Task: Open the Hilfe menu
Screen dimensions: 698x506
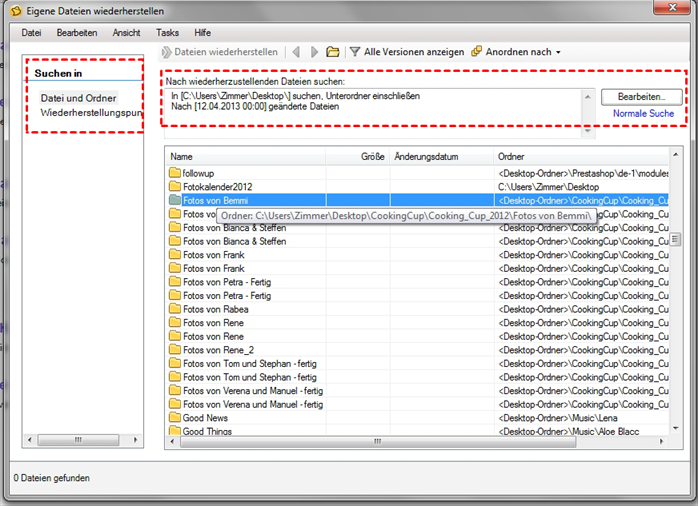Action: (202, 32)
